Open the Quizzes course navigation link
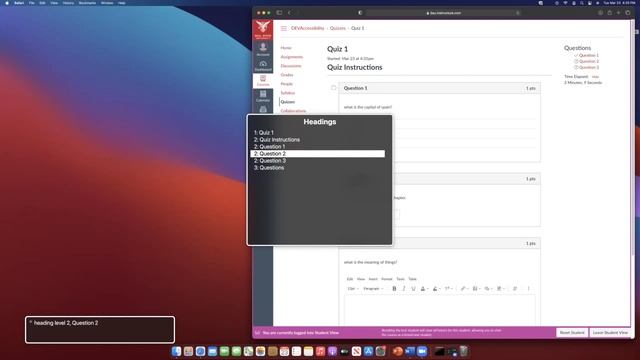Viewport: 640px width, 360px height. click(287, 102)
